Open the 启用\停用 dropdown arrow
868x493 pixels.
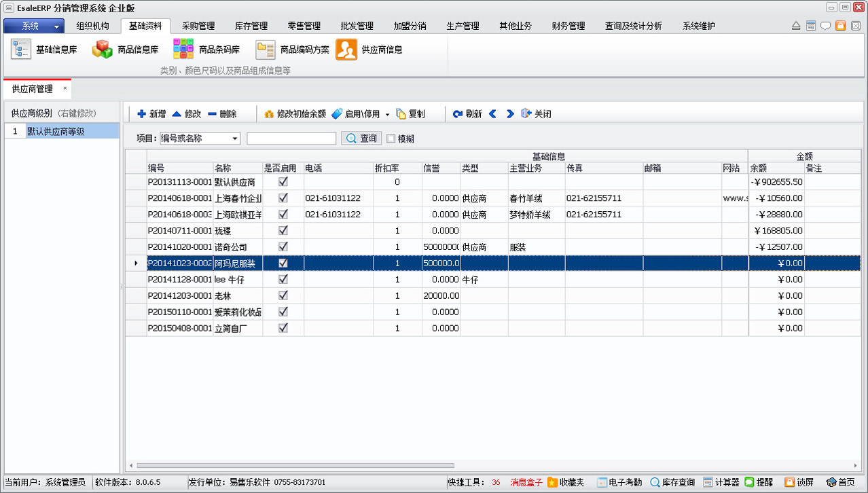click(387, 115)
